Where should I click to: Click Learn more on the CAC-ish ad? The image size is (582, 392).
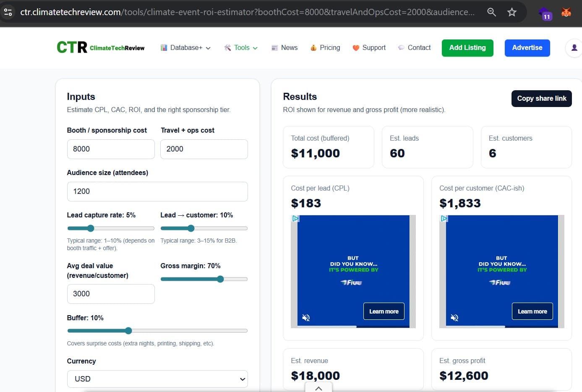click(x=532, y=311)
